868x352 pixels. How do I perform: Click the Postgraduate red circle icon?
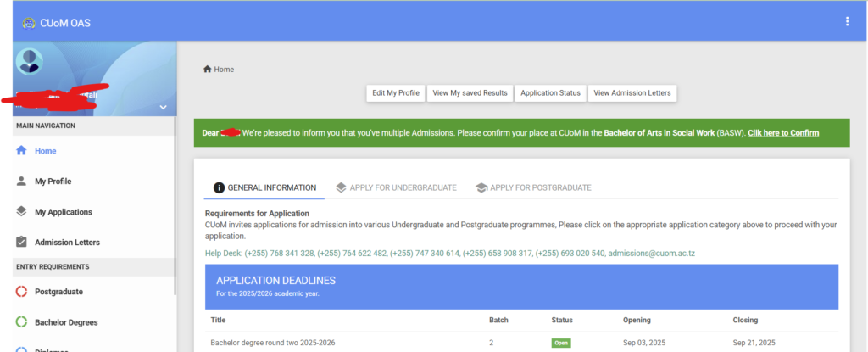pyautogui.click(x=22, y=292)
